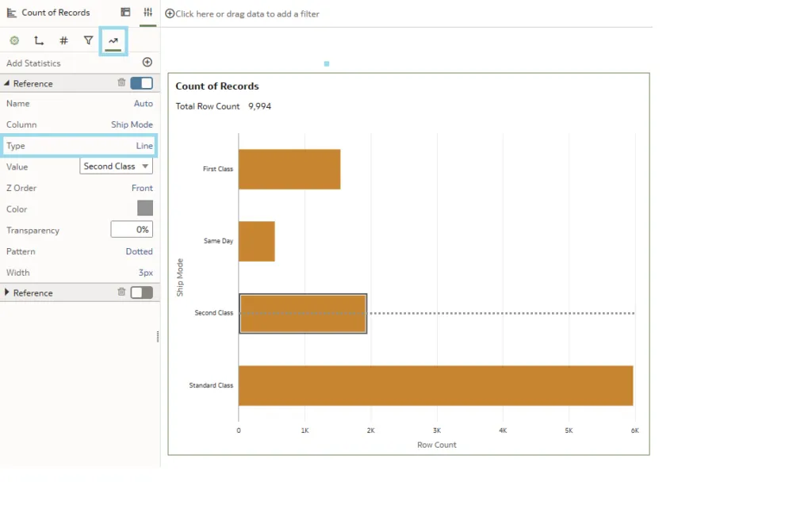Turn off the first Reference toggle
Viewport: 812px width, 516px height.
pos(141,83)
